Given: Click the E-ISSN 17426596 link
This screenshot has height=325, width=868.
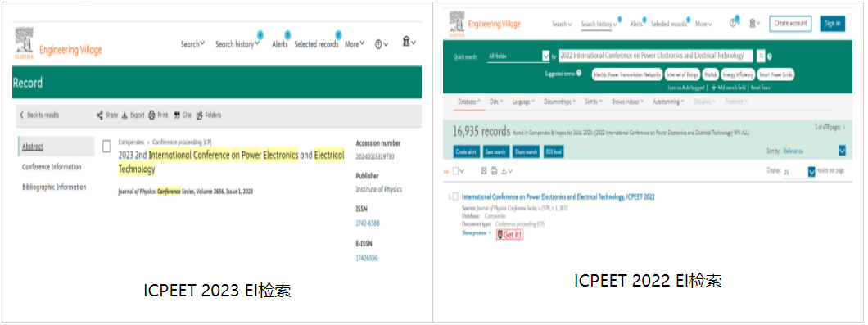Looking at the screenshot, I should pyautogui.click(x=367, y=258).
